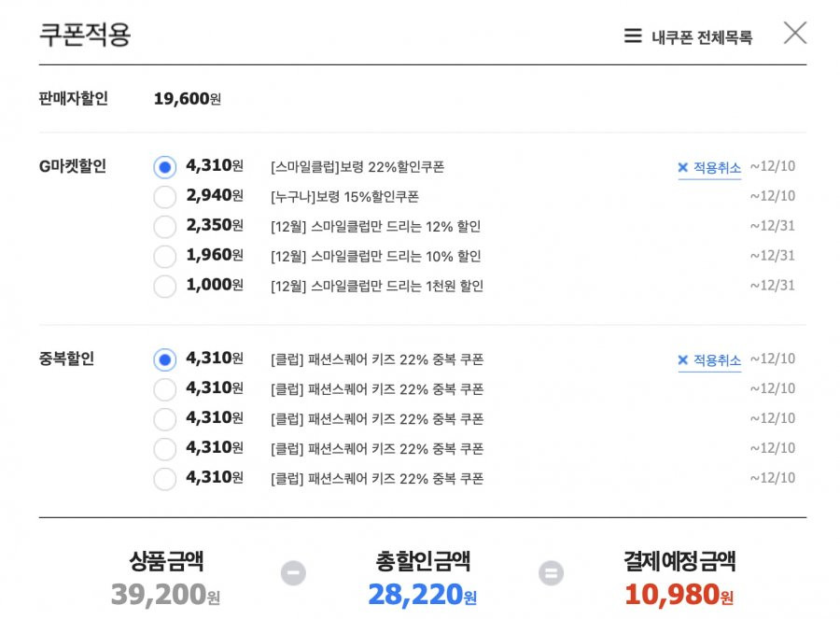Viewport: 840px width, 619px height.
Task: Select the 1,000원 1천원 할인 coupon radio
Action: point(165,287)
